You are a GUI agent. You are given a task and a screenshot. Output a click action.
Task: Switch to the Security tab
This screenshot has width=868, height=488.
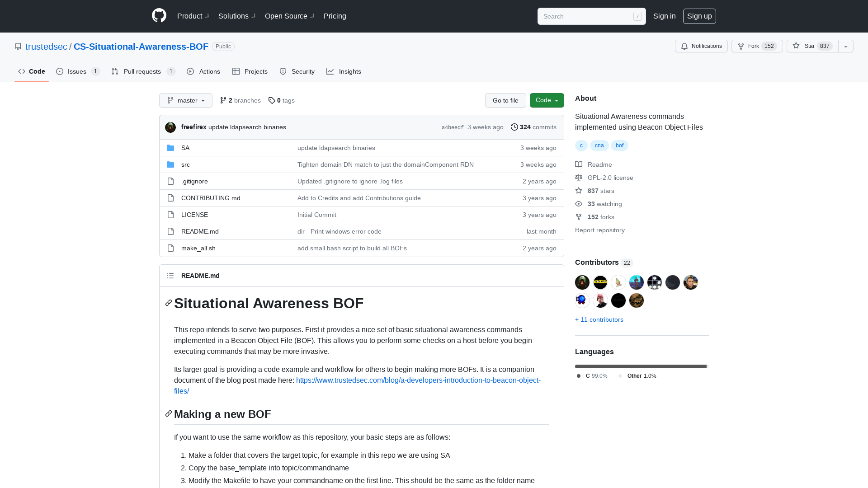coord(297,71)
